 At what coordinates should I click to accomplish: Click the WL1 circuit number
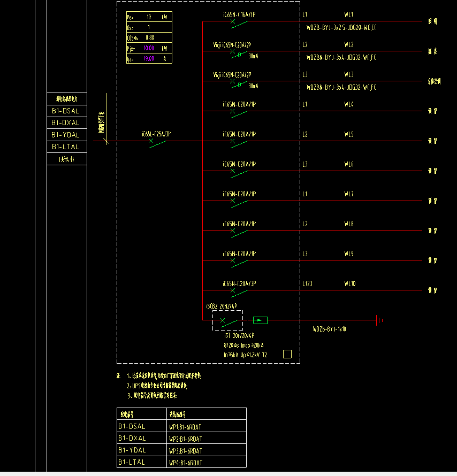click(x=349, y=14)
